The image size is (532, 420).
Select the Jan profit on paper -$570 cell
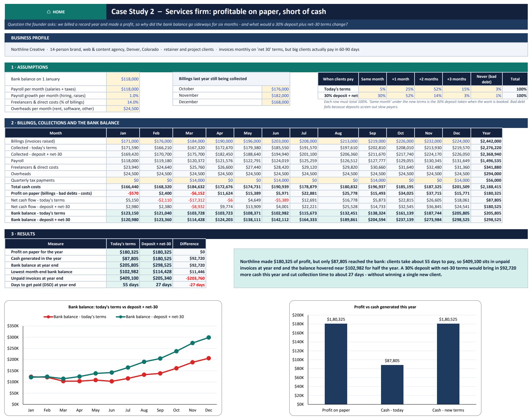tap(123, 193)
